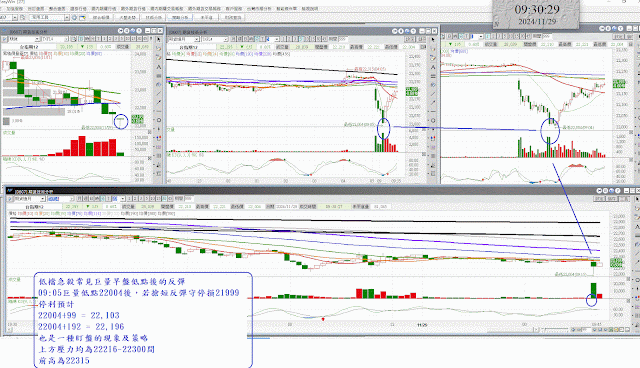Select the diagonal line tool in left chart window
Viewport: 640px width, 368px height.
(x=159, y=93)
